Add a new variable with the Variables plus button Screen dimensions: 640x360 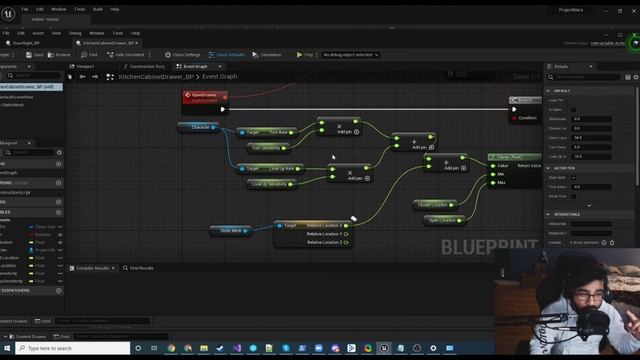pos(58,212)
